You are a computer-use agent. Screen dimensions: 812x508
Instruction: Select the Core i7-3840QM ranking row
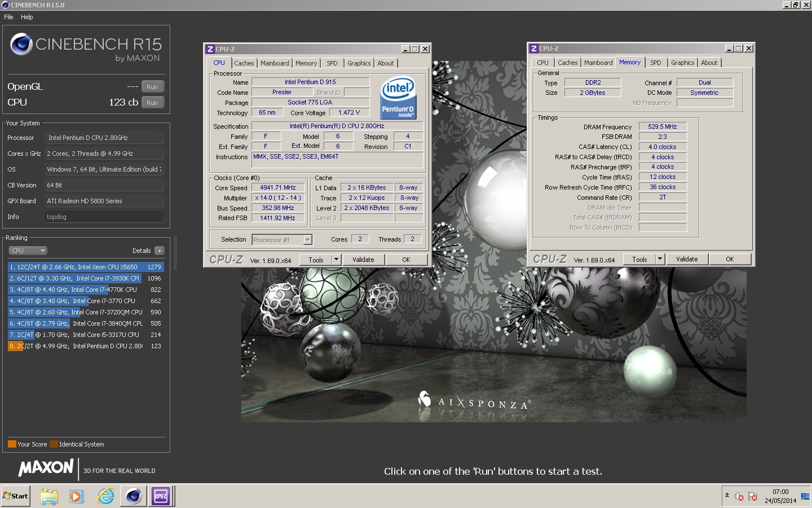[x=86, y=323]
